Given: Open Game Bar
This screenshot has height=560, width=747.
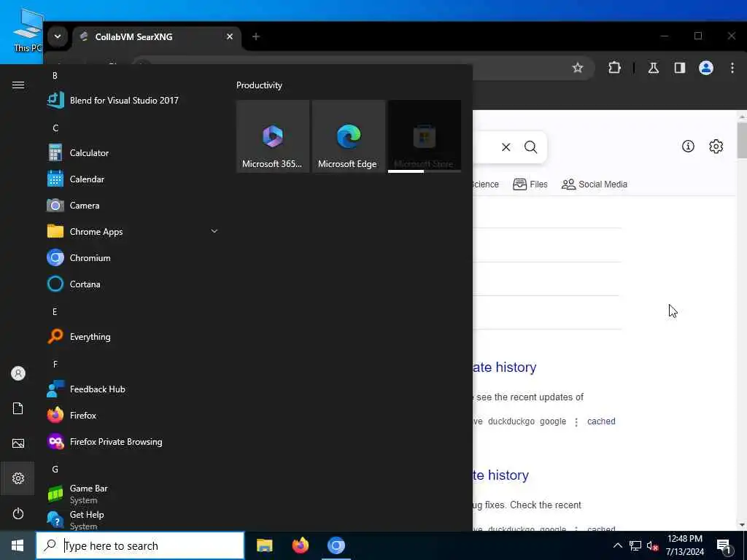Looking at the screenshot, I should click(133, 494).
